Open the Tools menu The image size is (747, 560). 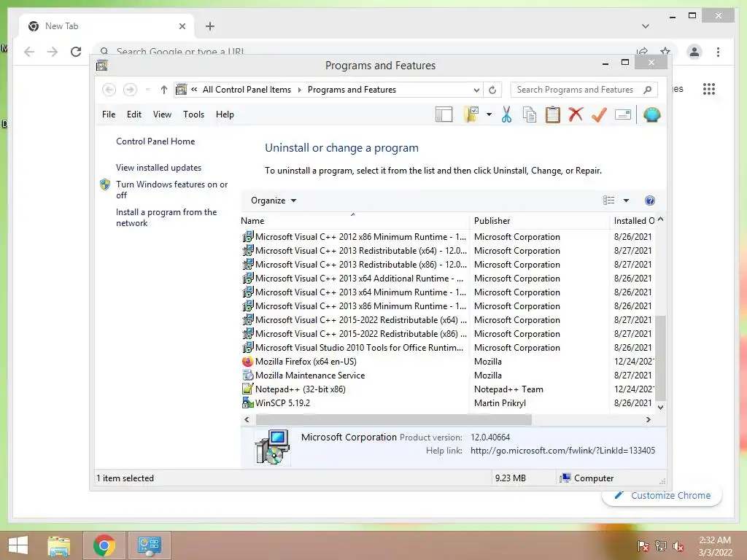[193, 114]
